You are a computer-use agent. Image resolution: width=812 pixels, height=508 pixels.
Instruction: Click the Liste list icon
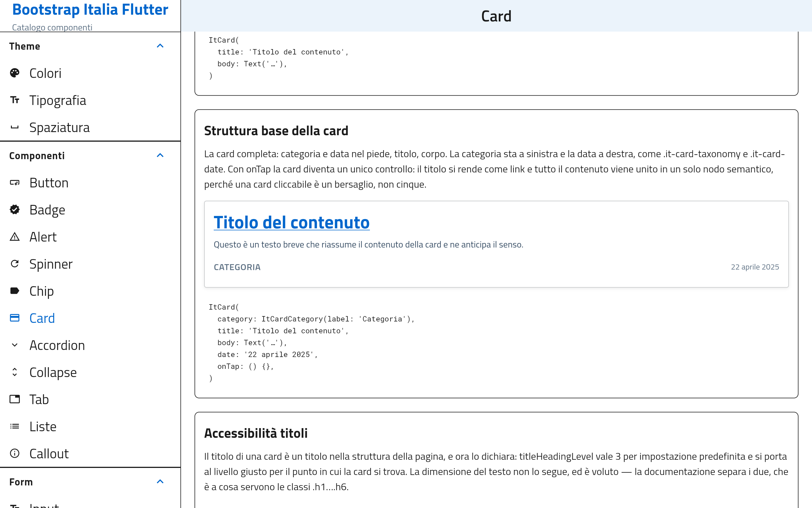point(14,426)
